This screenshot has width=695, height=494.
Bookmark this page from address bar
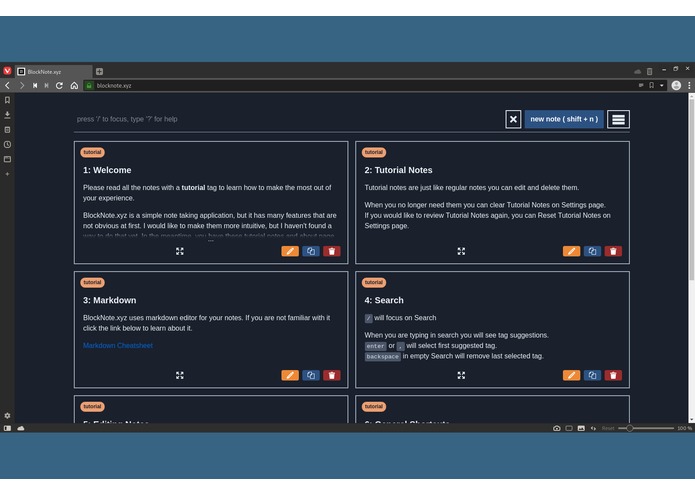coord(652,86)
